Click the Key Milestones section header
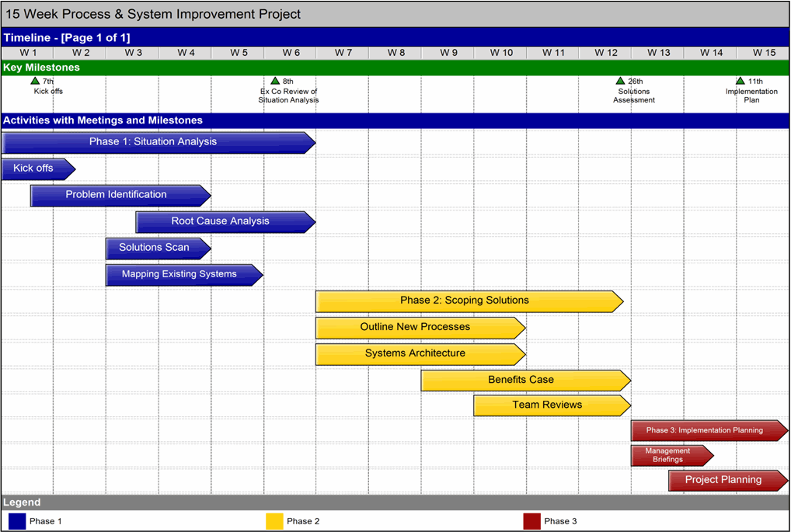Image resolution: width=791 pixels, height=532 pixels. tap(395, 68)
